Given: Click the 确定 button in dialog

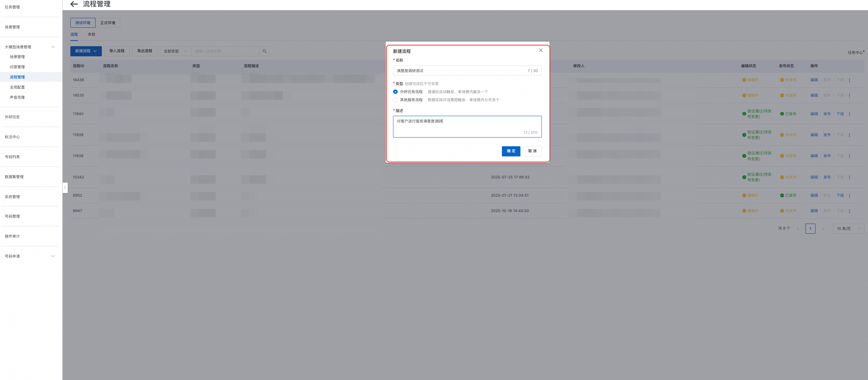Looking at the screenshot, I should (511, 151).
